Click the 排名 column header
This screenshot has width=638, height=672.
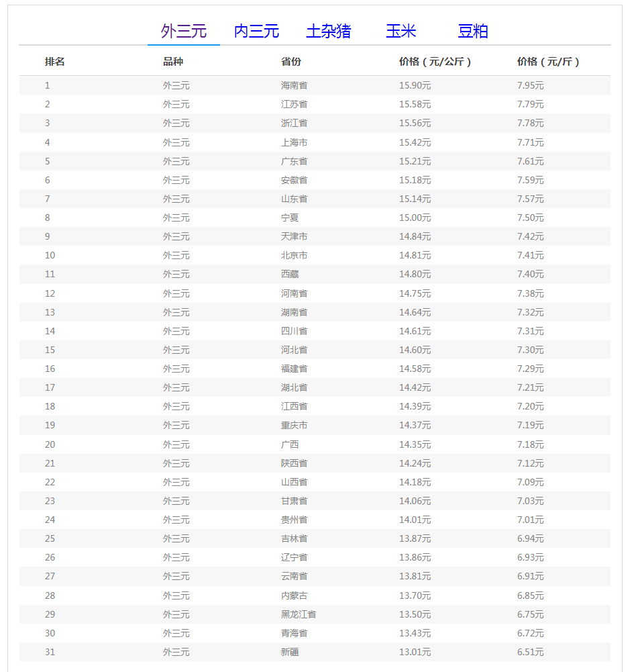(55, 62)
